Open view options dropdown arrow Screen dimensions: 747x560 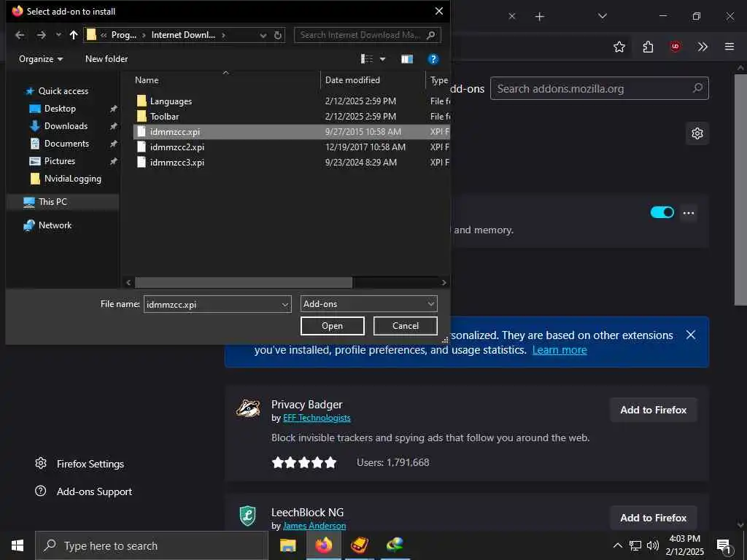tap(382, 59)
